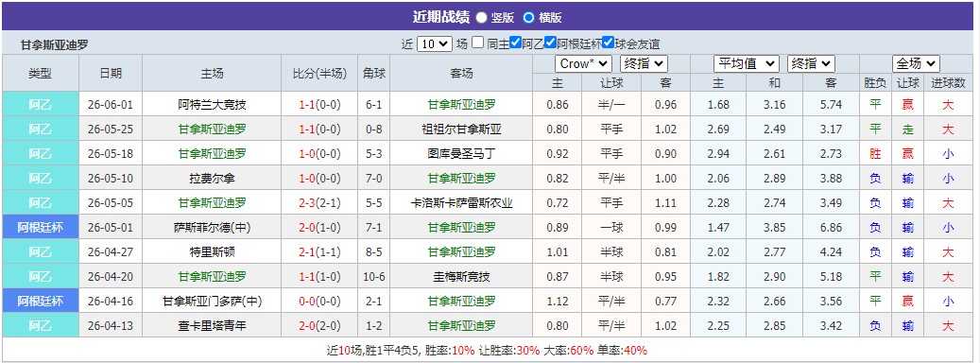
Task: Click the 阿乙 tag on 26-06-01
Action: [x=41, y=104]
